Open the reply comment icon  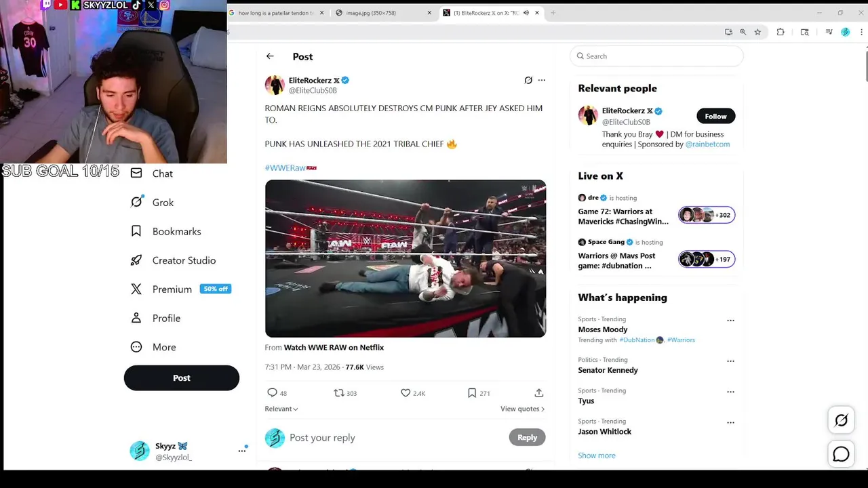[x=272, y=393]
